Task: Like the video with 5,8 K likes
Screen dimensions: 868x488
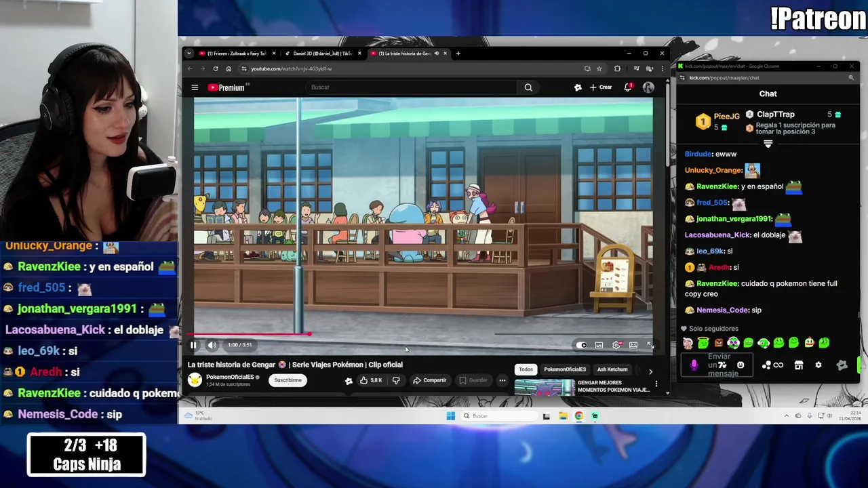Action: [372, 380]
